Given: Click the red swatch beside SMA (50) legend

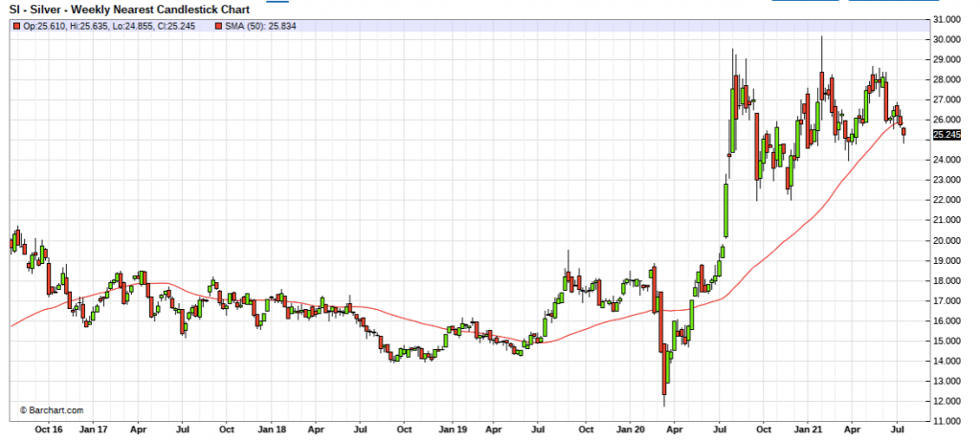Looking at the screenshot, I should click(218, 27).
